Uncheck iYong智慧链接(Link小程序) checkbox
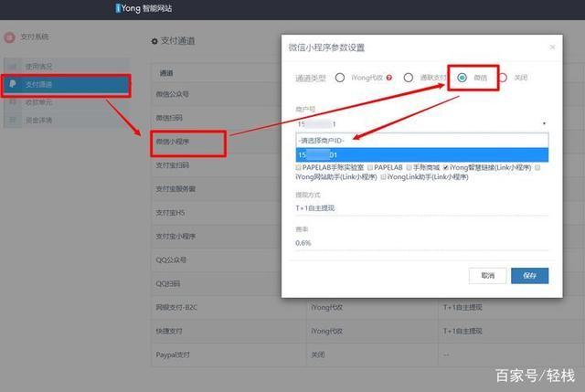Screen dimensions: 585x392 (x=446, y=168)
